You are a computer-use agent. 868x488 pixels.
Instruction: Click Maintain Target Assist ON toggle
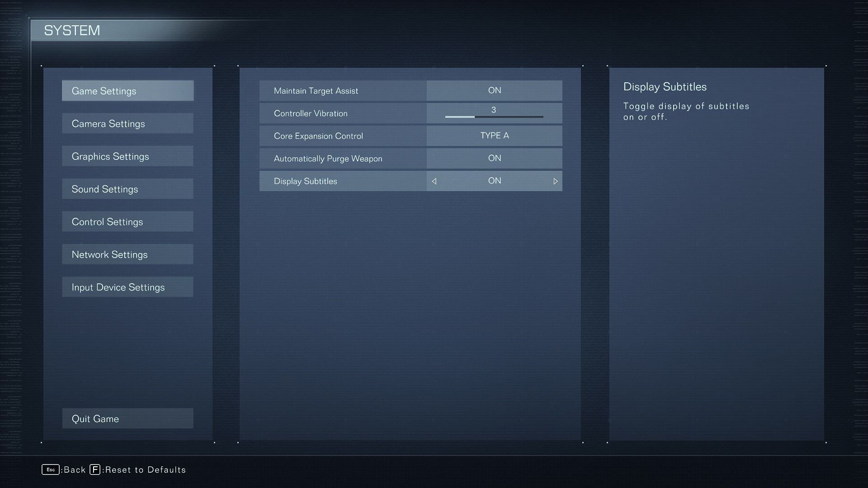(x=494, y=90)
